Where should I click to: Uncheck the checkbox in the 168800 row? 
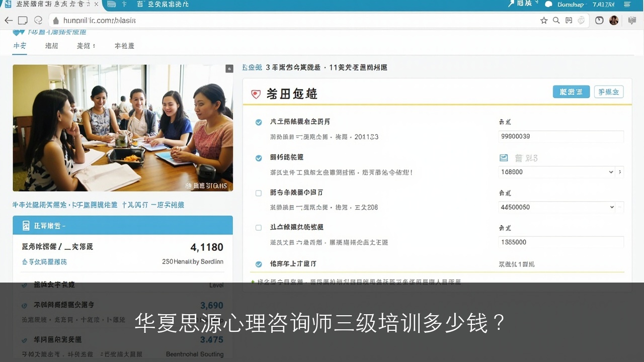tap(259, 158)
